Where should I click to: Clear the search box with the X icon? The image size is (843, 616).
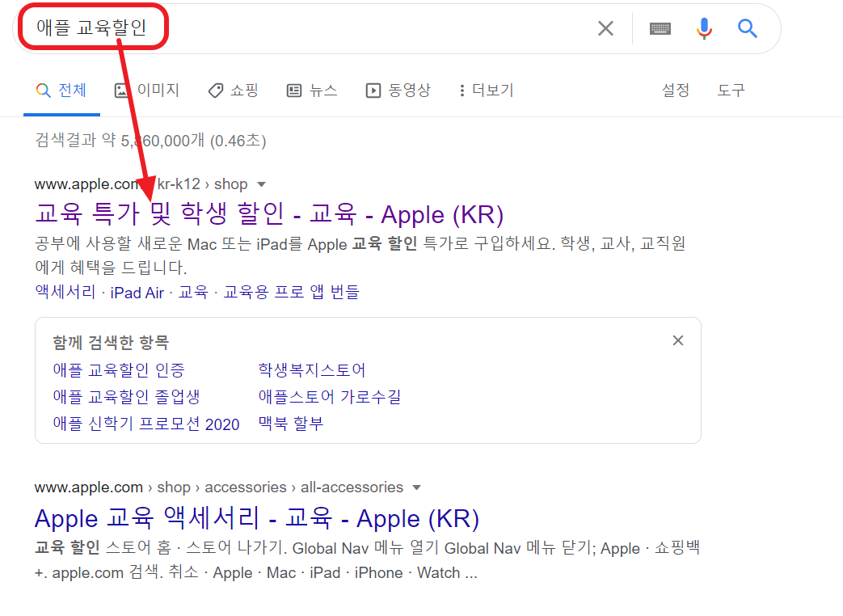[605, 28]
